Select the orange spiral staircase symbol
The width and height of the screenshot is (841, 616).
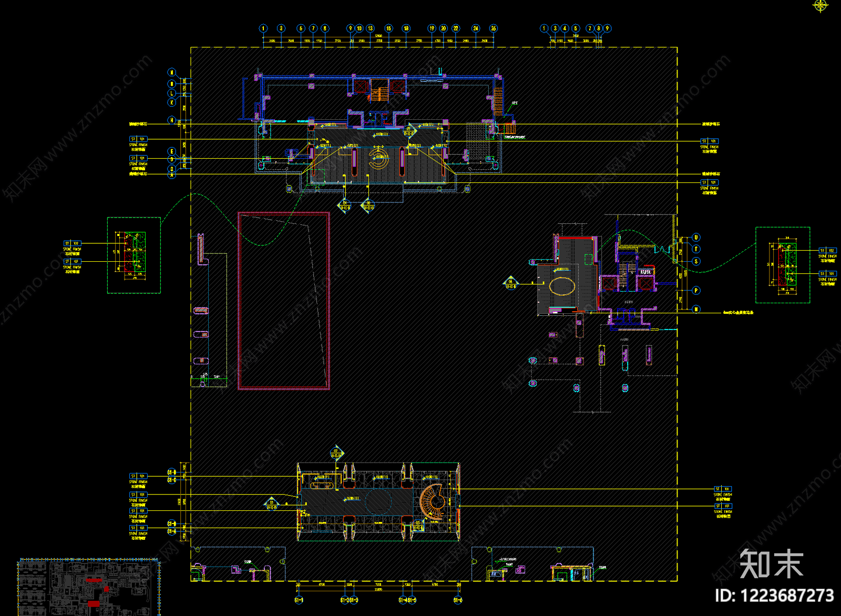click(x=433, y=501)
